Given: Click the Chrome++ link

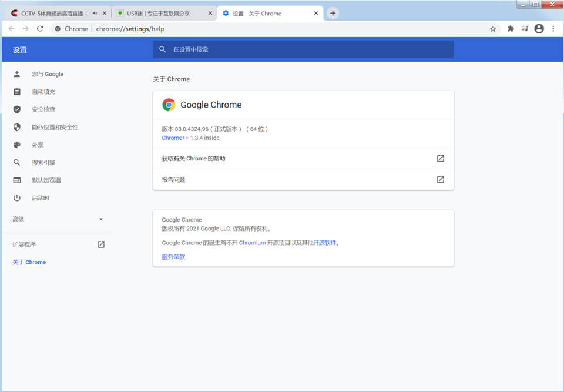Looking at the screenshot, I should [x=175, y=138].
